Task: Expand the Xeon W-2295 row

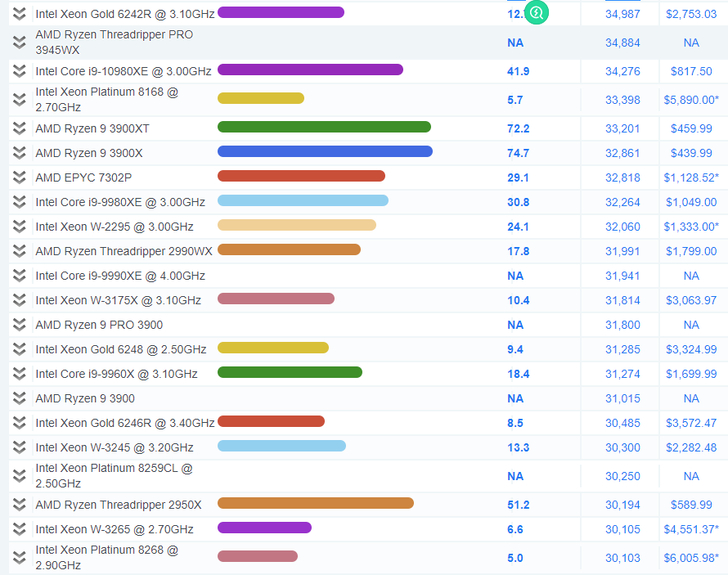Action: click(x=19, y=227)
